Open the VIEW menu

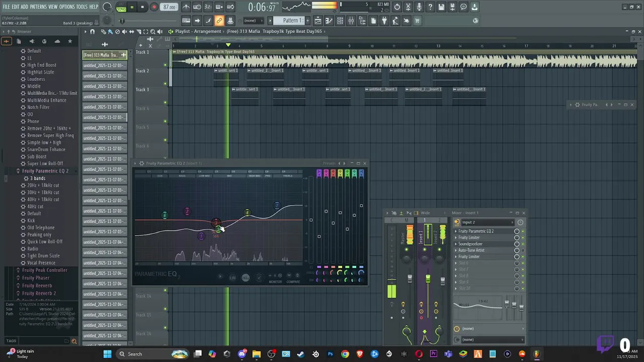pyautogui.click(x=53, y=7)
